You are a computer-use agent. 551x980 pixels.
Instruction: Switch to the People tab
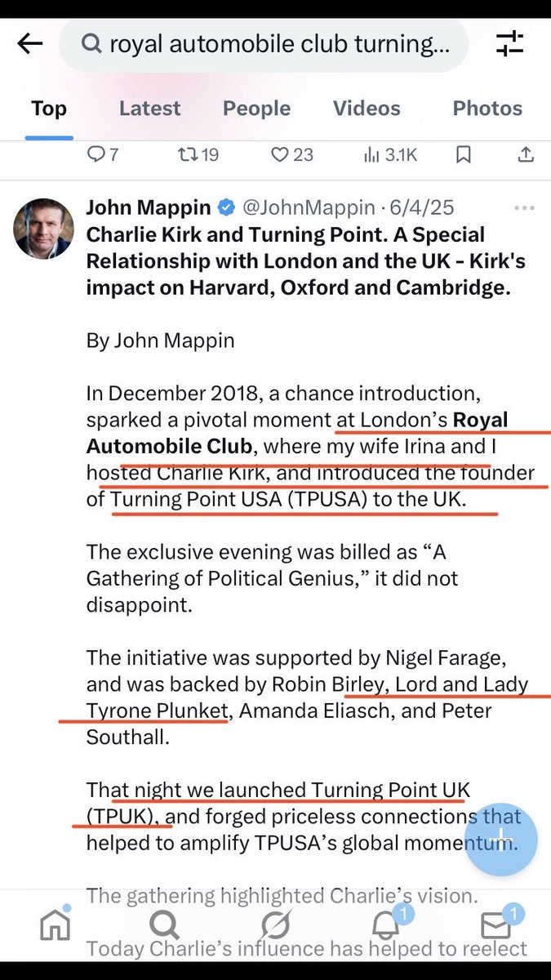click(x=256, y=109)
